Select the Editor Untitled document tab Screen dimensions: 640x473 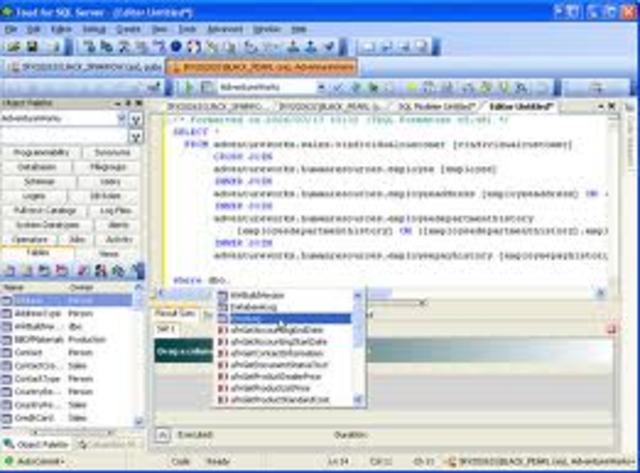522,107
